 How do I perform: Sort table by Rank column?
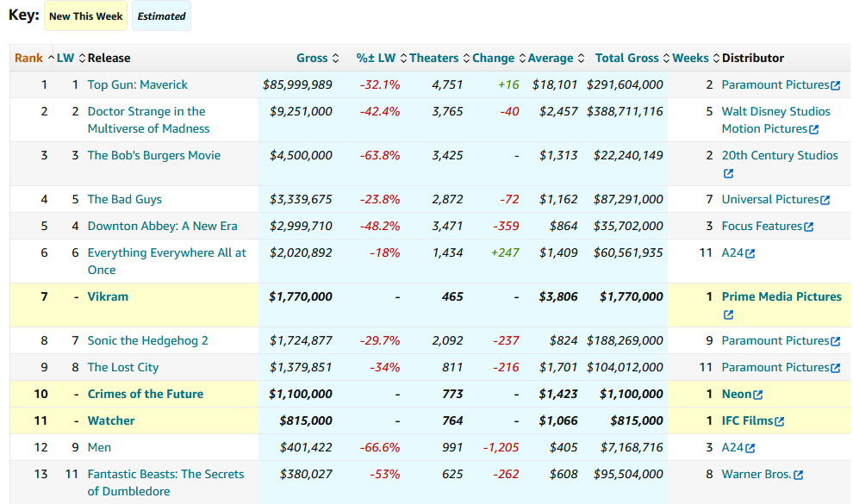pos(34,59)
